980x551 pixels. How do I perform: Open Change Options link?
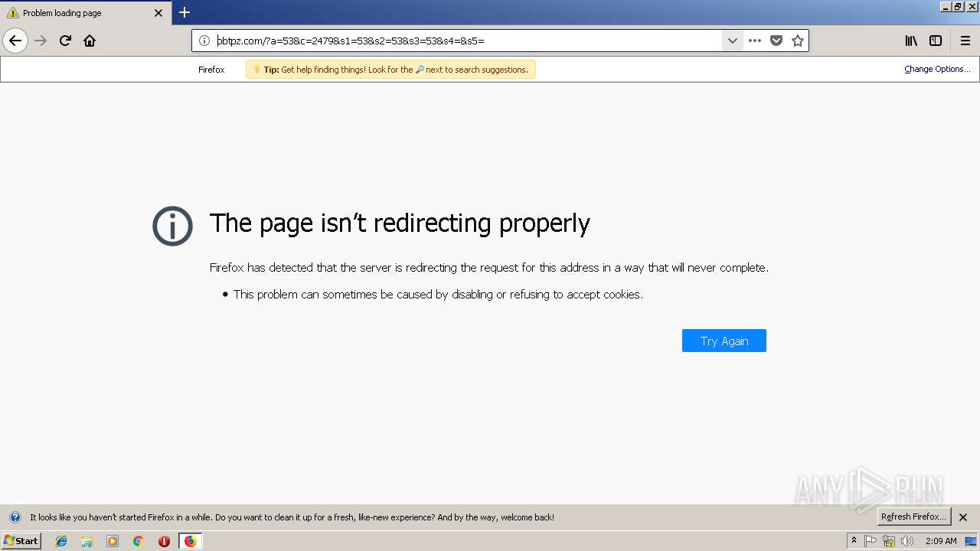(x=937, y=69)
